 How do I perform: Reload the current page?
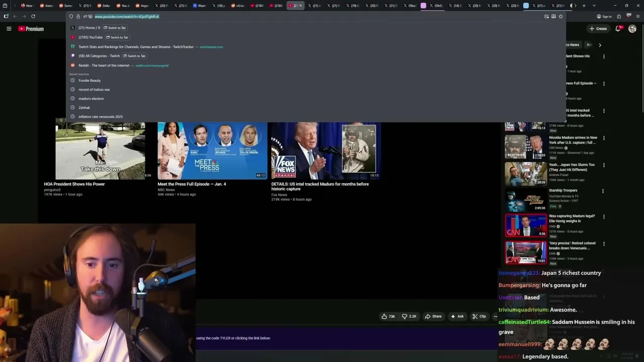tap(33, 16)
